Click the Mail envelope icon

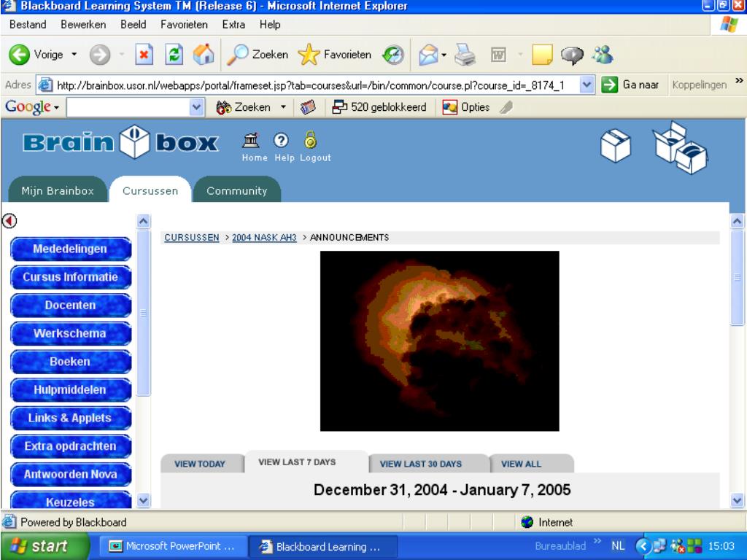click(x=428, y=55)
